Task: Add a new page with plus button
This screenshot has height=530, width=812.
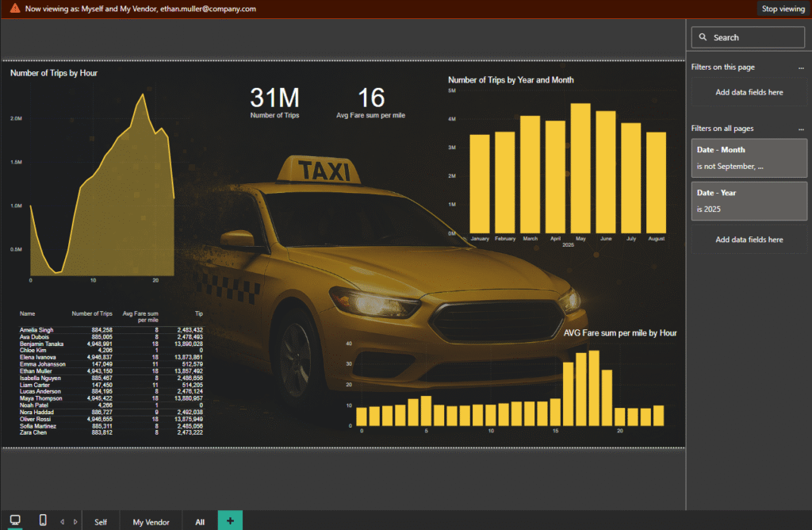Action: (230, 520)
